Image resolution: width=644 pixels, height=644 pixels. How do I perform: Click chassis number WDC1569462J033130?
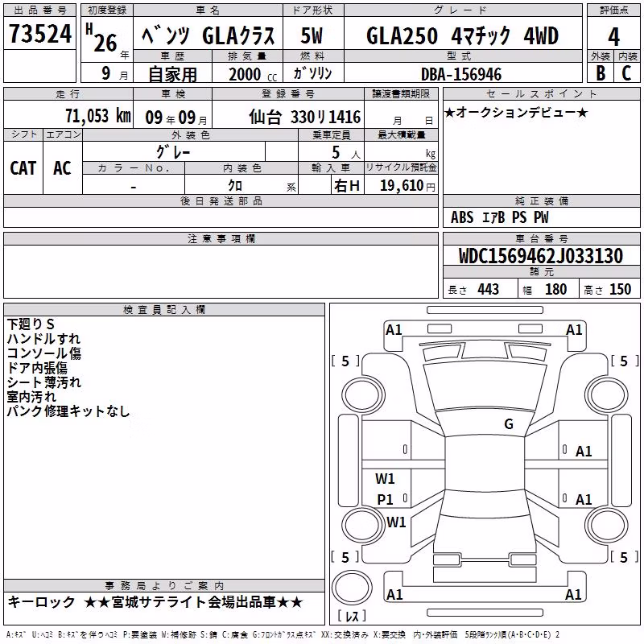pyautogui.click(x=540, y=256)
